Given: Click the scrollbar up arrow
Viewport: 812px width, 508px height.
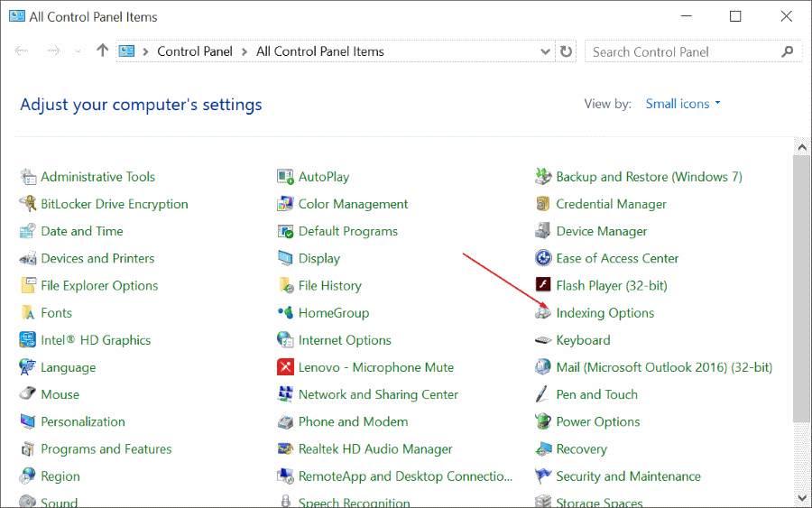Looking at the screenshot, I should (x=802, y=147).
